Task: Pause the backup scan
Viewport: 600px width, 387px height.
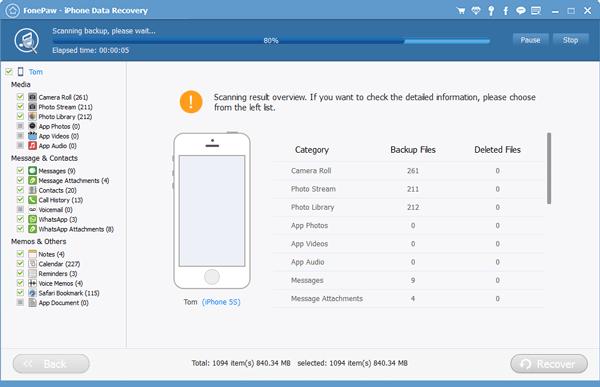Action: pyautogui.click(x=530, y=40)
